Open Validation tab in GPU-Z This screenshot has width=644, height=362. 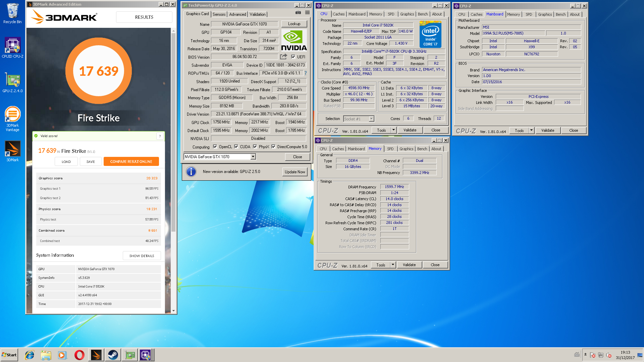(258, 14)
